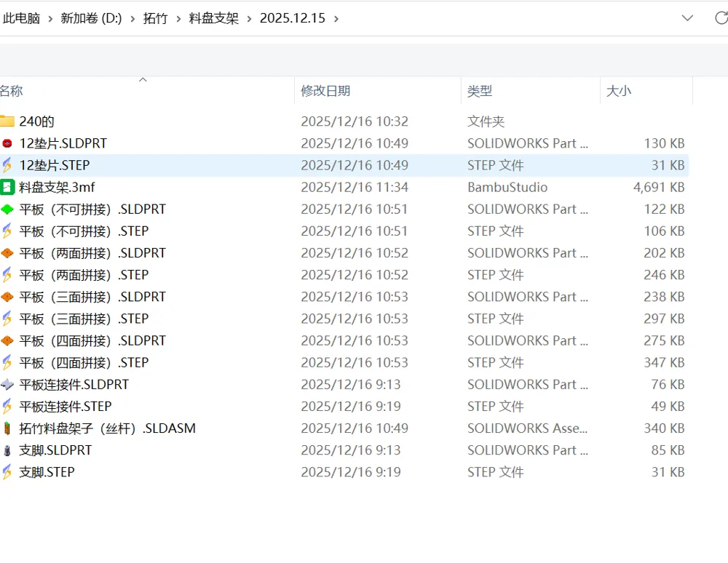Refresh the current folder view

(721, 18)
